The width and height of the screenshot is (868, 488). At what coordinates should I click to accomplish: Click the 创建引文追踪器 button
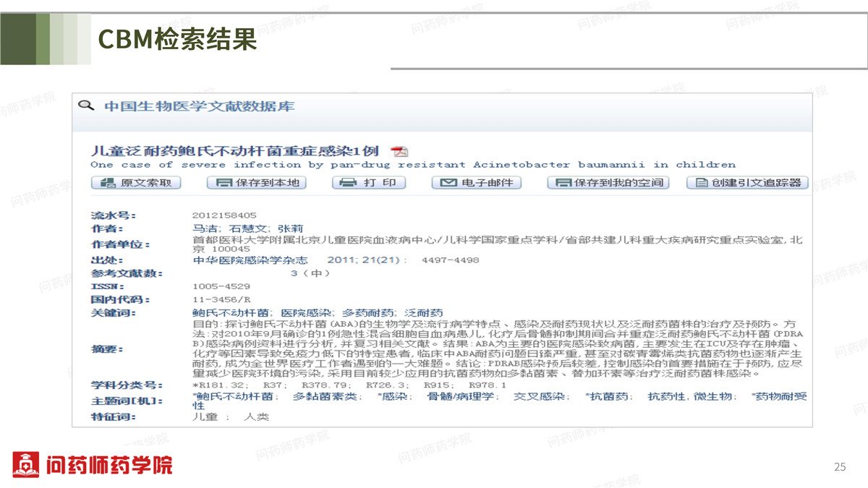[x=747, y=183]
